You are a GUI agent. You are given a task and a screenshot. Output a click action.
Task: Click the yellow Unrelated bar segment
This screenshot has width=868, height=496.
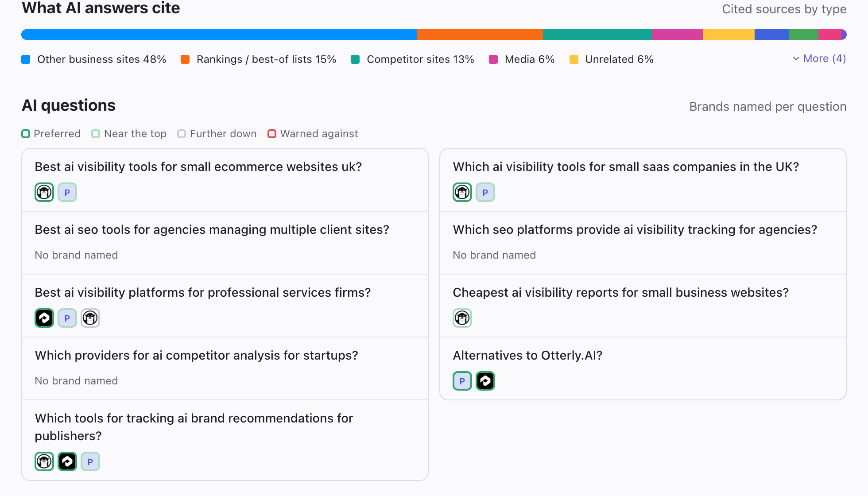pyautogui.click(x=729, y=35)
